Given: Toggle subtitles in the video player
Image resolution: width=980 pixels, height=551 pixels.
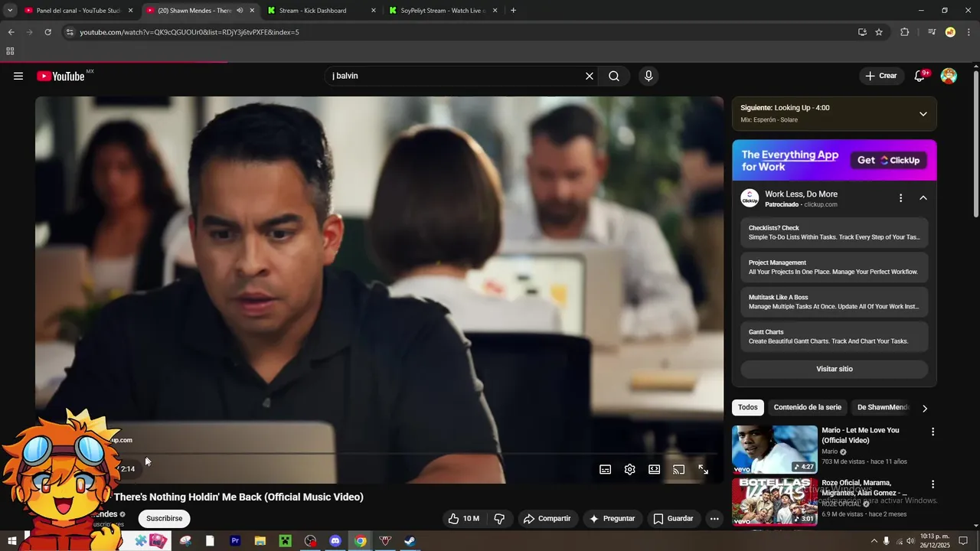Looking at the screenshot, I should 605,469.
